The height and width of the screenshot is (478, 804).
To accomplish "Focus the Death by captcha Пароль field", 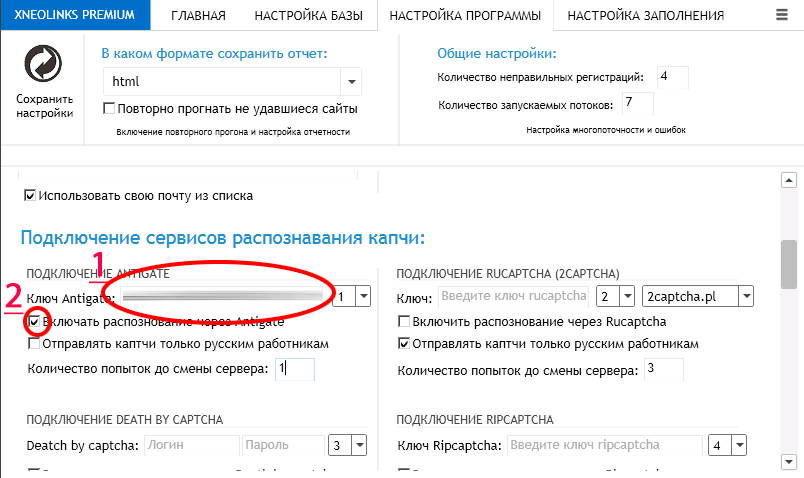I will tap(284, 445).
